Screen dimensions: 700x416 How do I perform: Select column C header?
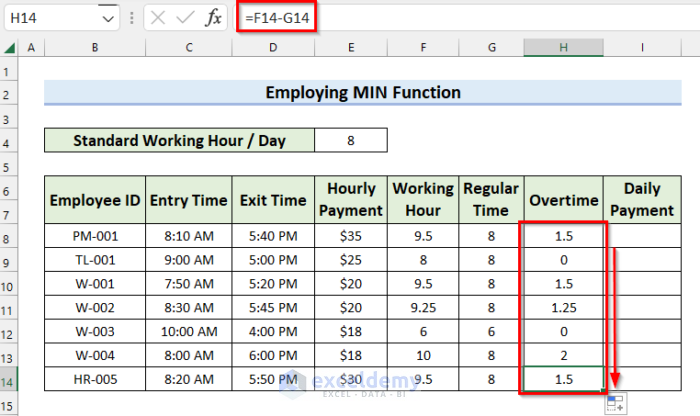click(x=189, y=47)
